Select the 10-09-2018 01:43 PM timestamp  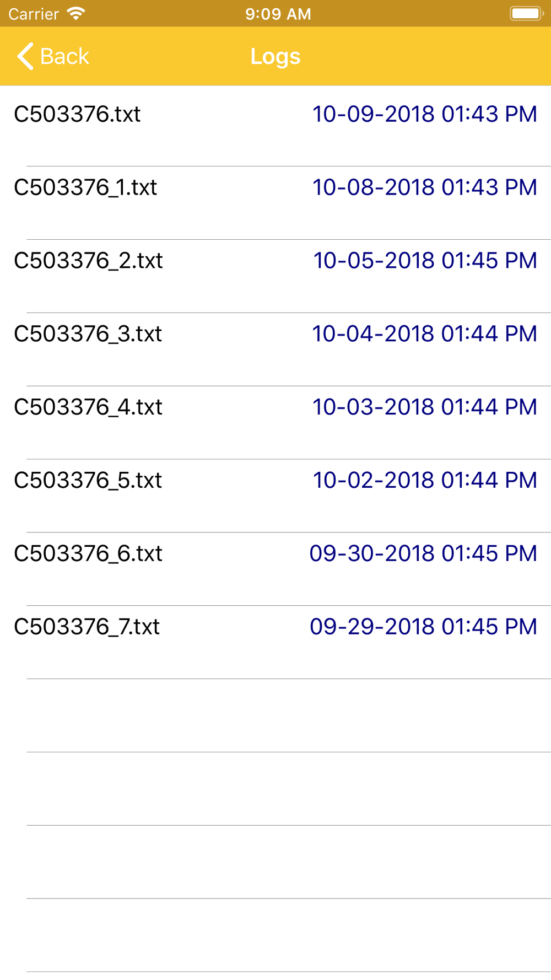425,114
